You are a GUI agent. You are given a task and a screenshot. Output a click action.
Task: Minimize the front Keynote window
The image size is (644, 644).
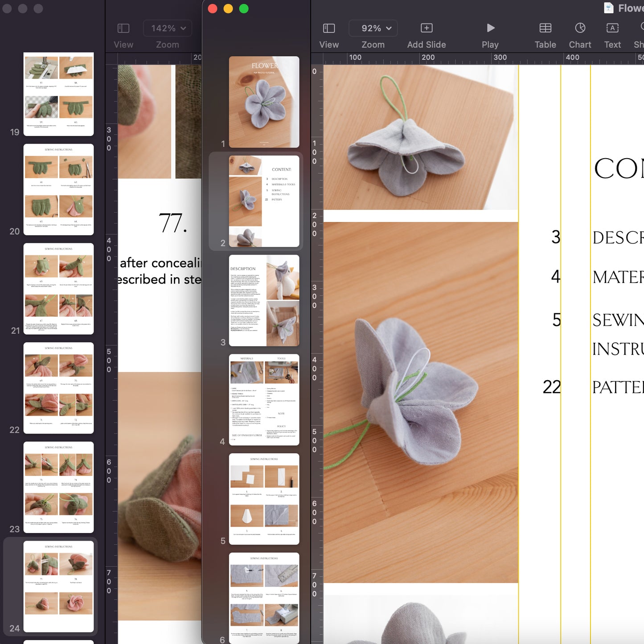coord(228,8)
